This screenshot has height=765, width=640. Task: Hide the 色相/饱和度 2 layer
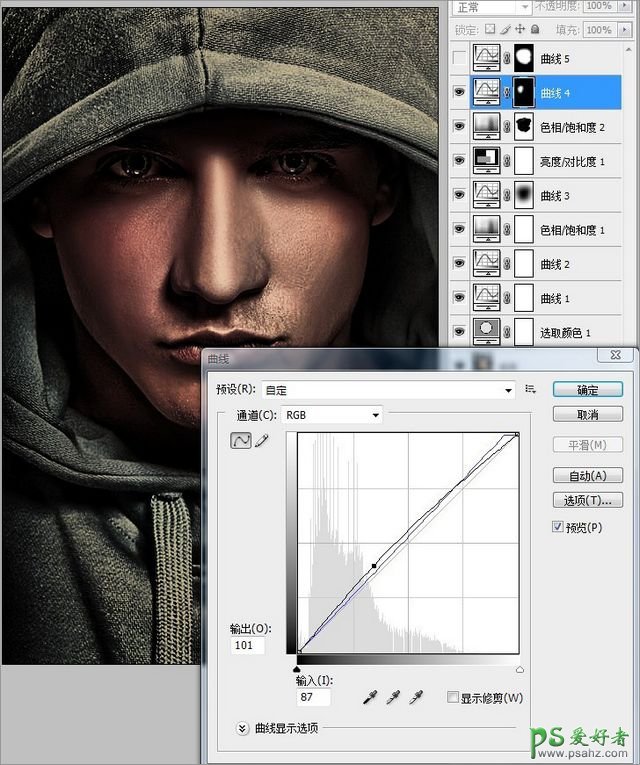pos(459,127)
